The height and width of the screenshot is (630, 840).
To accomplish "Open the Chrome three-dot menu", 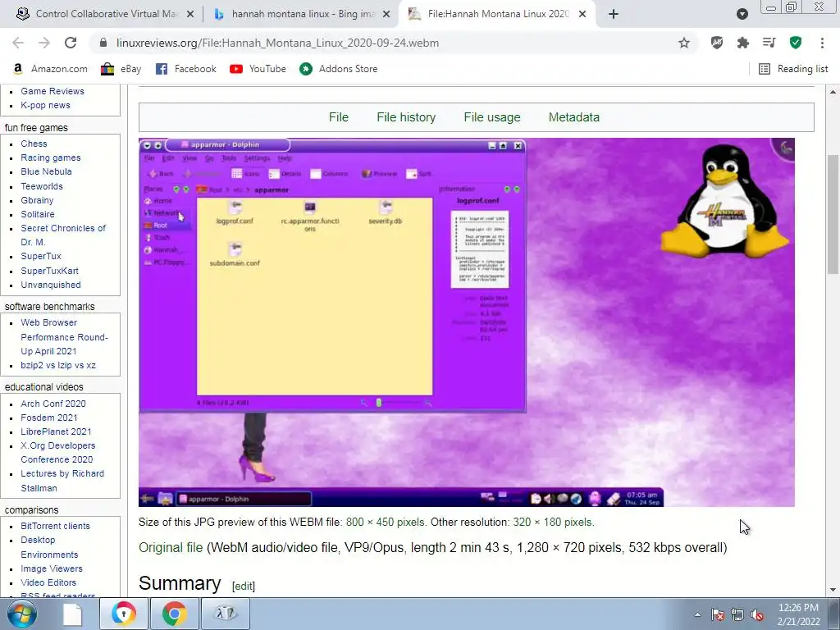I will (x=822, y=43).
